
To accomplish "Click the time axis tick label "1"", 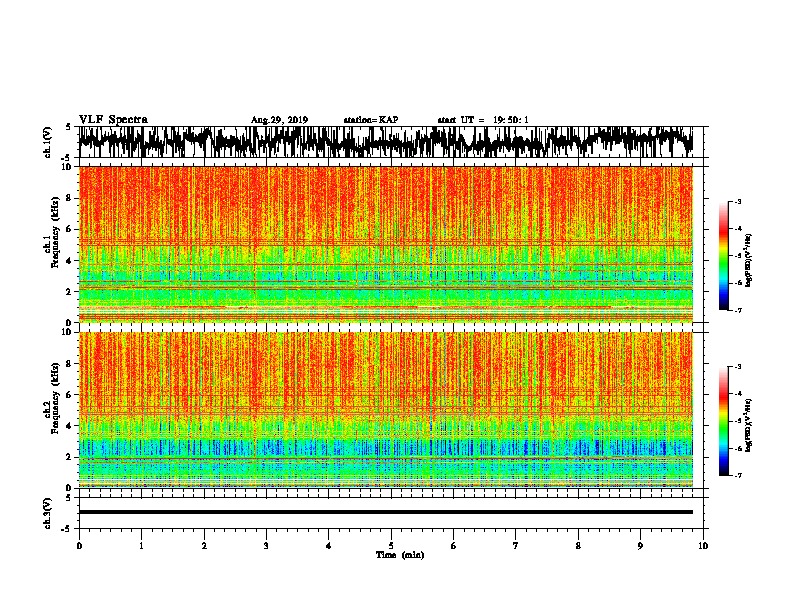I will tap(141, 546).
